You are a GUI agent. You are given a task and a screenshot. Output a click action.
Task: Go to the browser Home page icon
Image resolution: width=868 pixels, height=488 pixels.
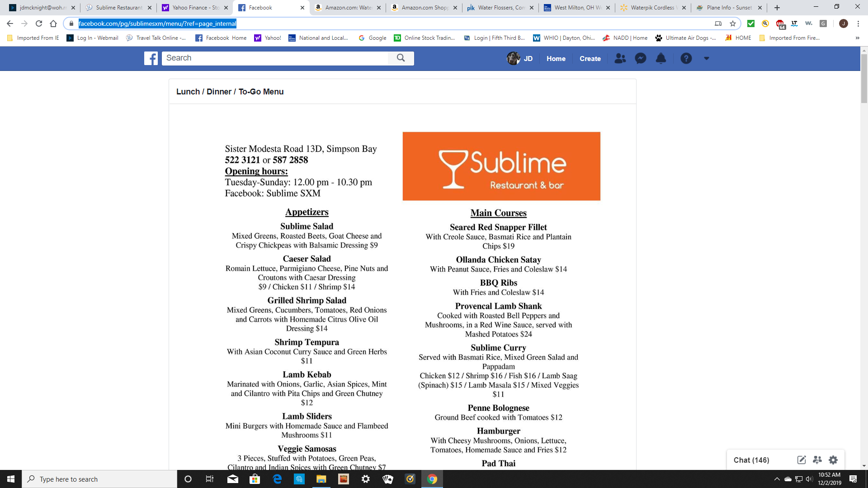pyautogui.click(x=53, y=23)
